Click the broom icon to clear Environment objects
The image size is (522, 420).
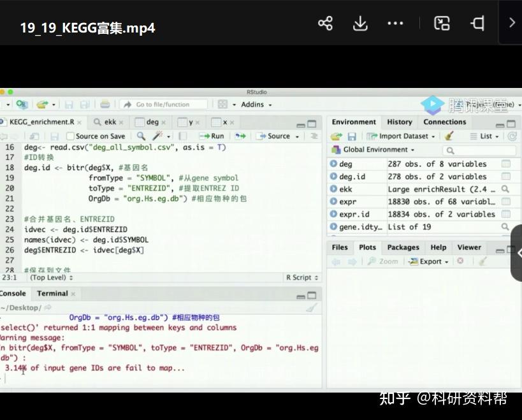[x=447, y=136]
